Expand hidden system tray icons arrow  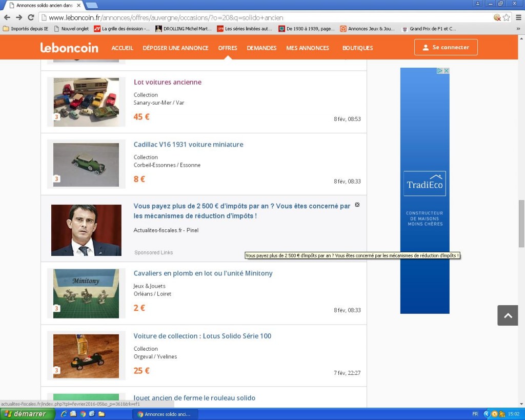[x=487, y=414]
